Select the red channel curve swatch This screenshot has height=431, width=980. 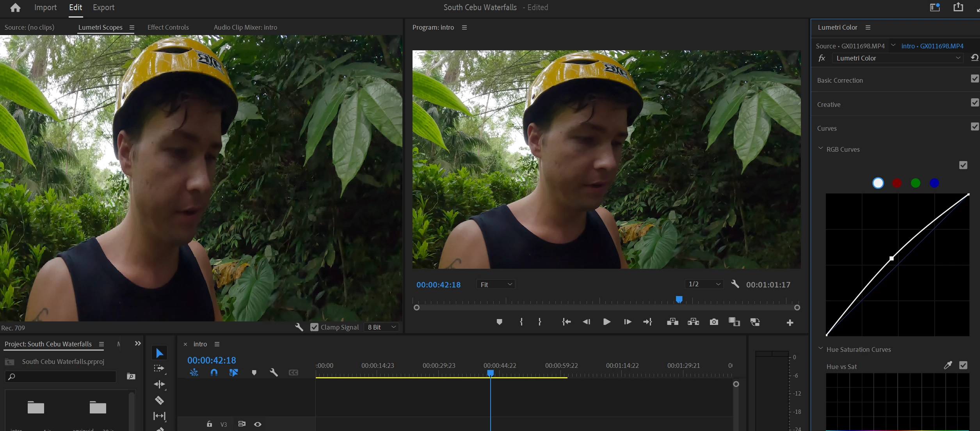(897, 183)
